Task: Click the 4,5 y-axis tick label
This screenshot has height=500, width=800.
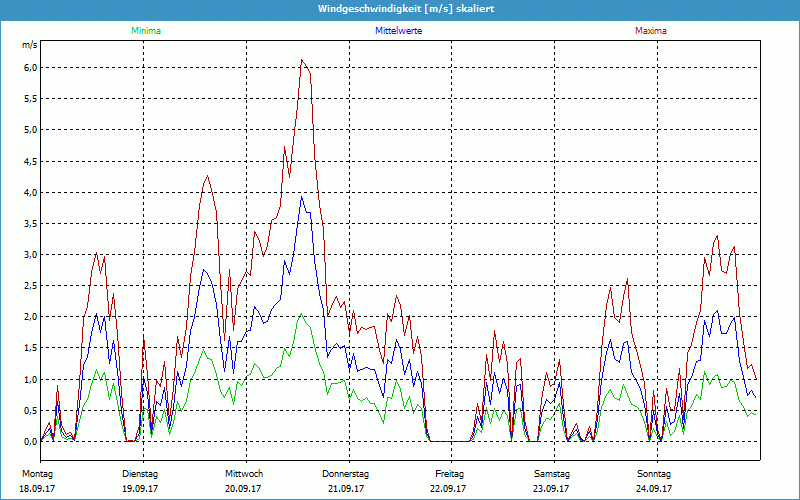Action: click(x=30, y=161)
